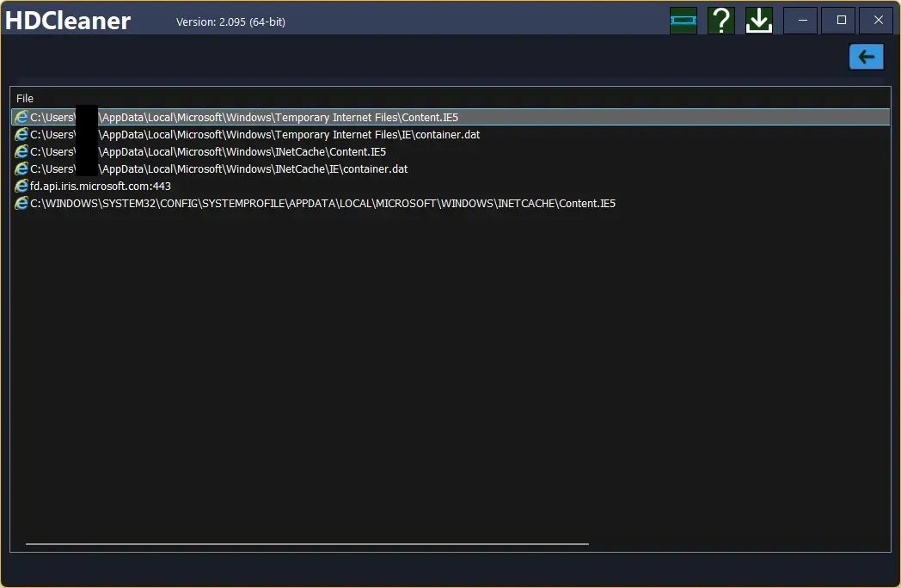Click the green RAM memory icon
This screenshot has height=588, width=901.
683,21
